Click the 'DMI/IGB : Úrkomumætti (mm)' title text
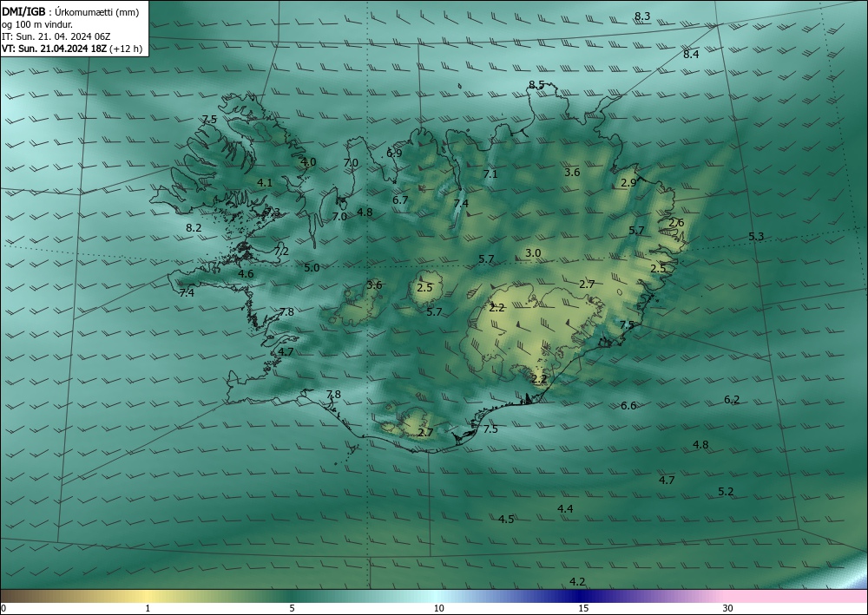The width and height of the screenshot is (868, 615). click(x=70, y=12)
